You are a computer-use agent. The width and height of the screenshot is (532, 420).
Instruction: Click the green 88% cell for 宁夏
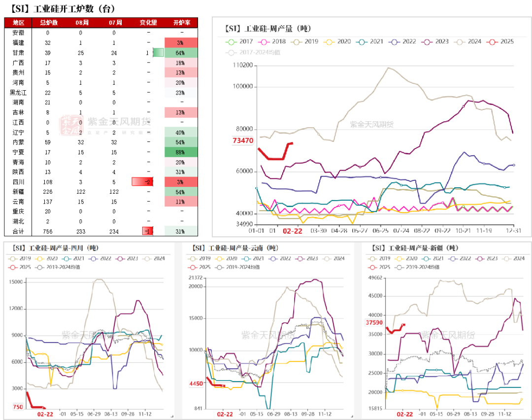[x=181, y=152]
